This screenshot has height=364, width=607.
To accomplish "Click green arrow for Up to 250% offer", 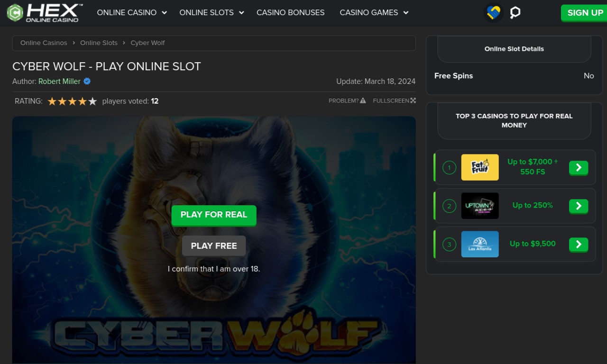I will click(579, 206).
